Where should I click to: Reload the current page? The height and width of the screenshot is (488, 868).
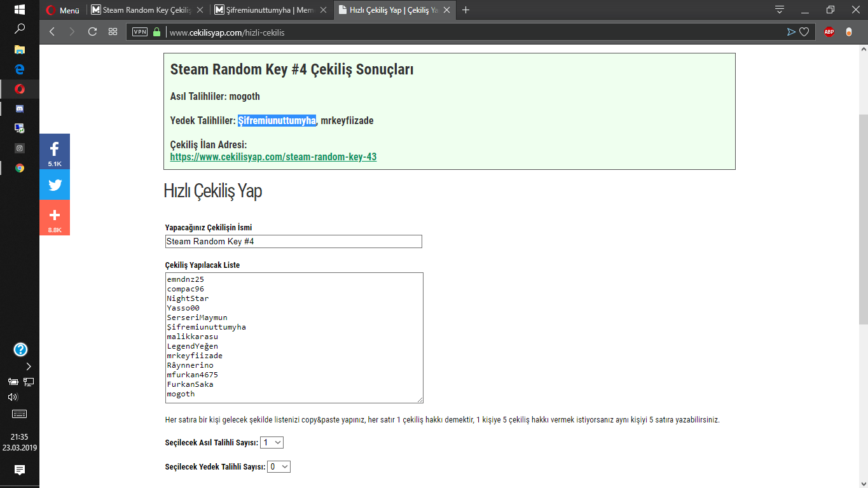coord(93,32)
